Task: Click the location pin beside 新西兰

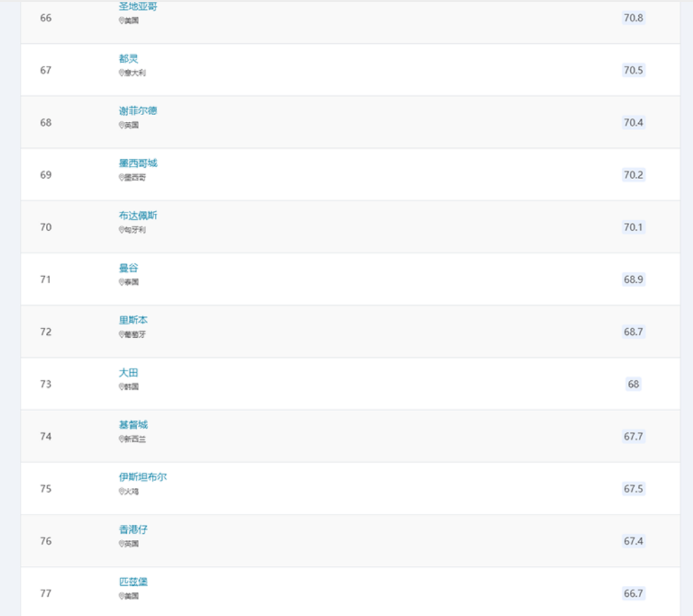Action: (121, 439)
